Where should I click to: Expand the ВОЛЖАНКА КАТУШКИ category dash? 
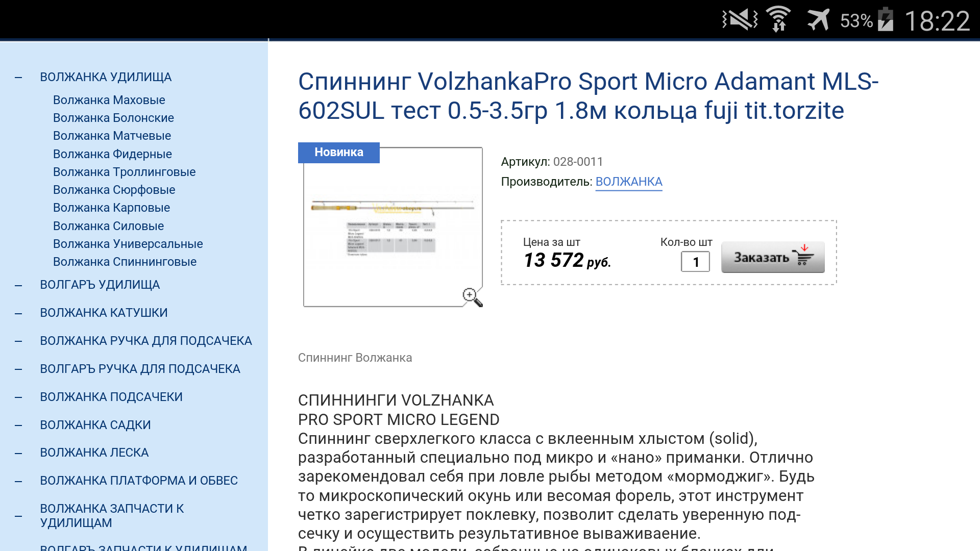coord(19,313)
